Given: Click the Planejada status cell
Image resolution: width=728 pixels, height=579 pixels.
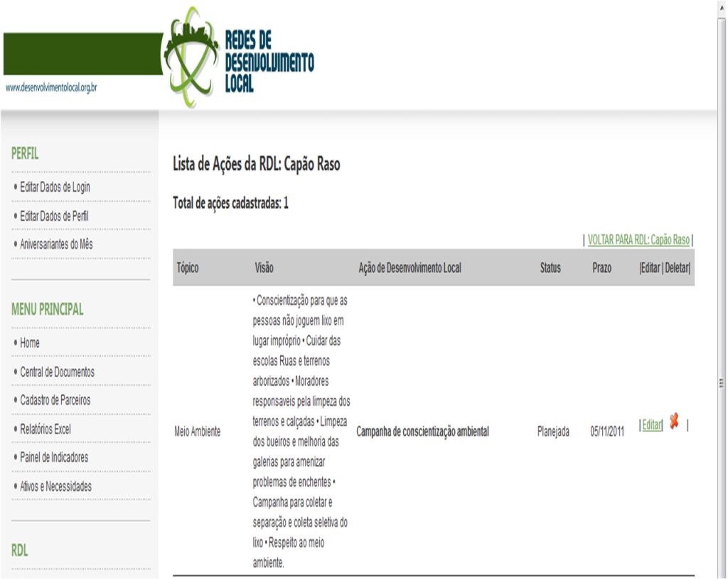Looking at the screenshot, I should pyautogui.click(x=553, y=431).
